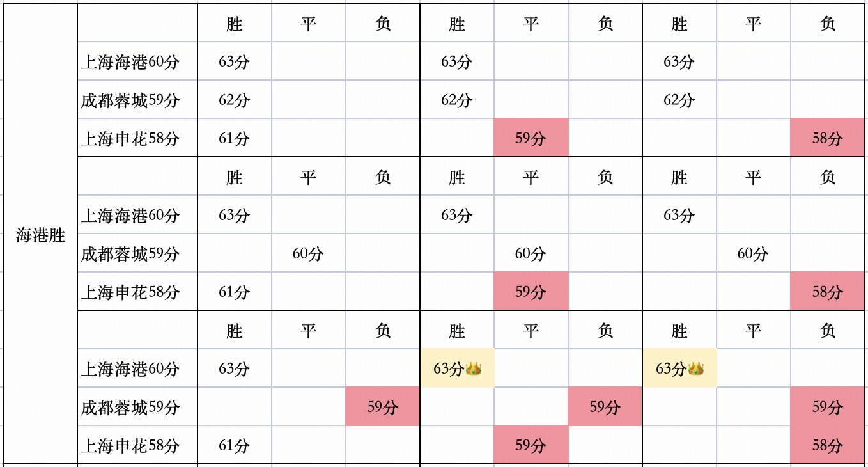
Task: Click the topmost pink 58分 cell
Action: 827,138
